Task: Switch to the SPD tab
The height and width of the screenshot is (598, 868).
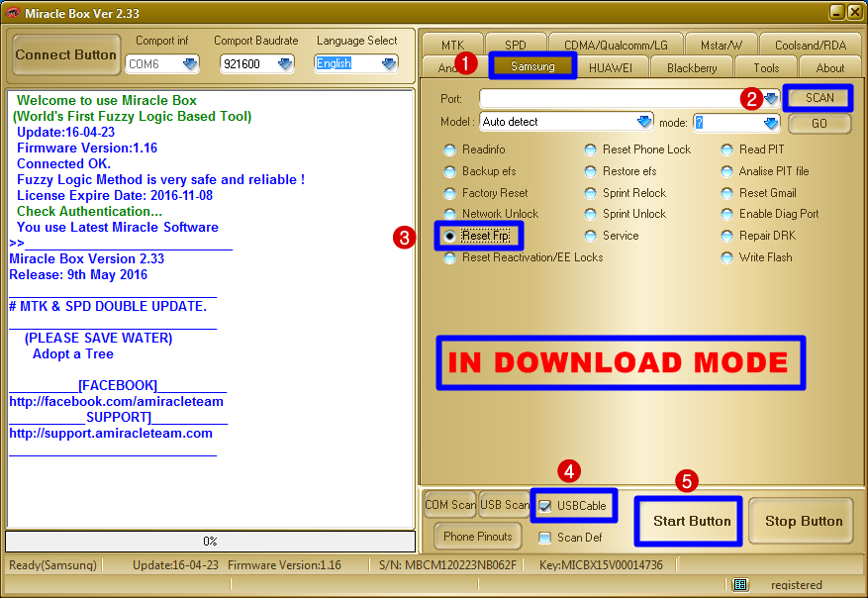Action: 516,45
